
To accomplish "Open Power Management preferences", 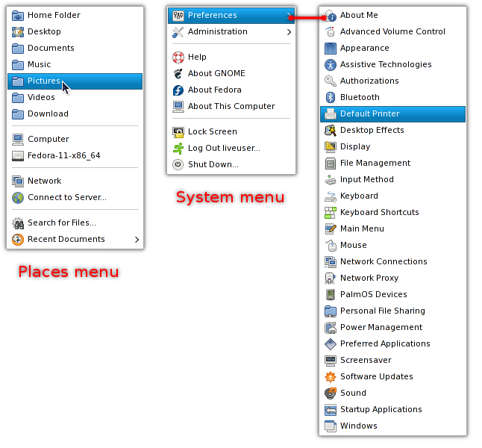I will [393, 327].
